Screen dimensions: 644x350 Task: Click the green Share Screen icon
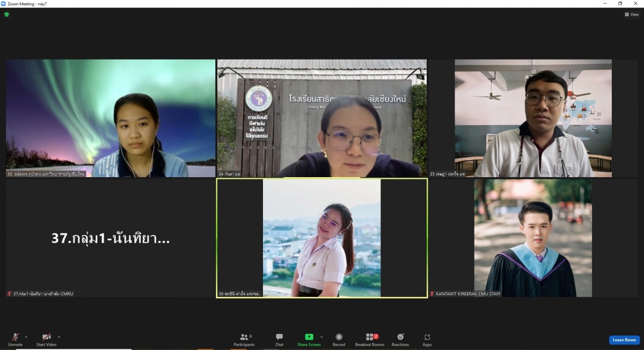(x=309, y=337)
